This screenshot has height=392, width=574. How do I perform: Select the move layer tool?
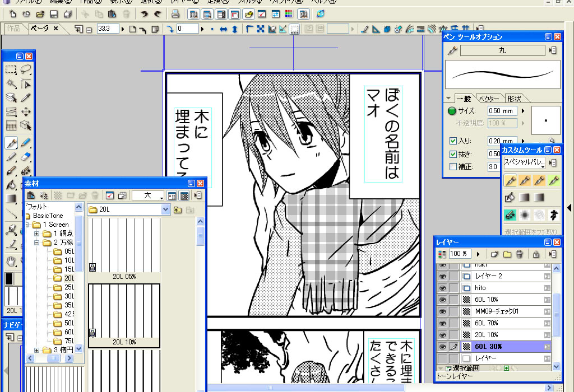pyautogui.click(x=26, y=111)
